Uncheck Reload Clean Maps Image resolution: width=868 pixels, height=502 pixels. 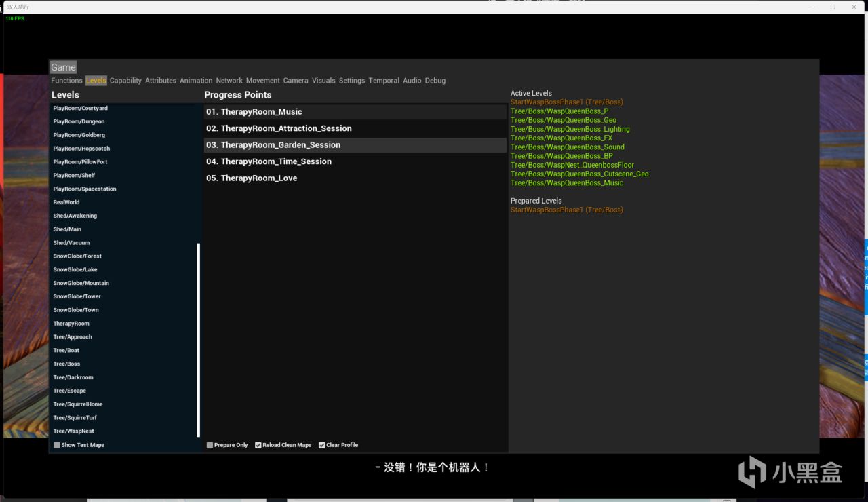point(258,445)
